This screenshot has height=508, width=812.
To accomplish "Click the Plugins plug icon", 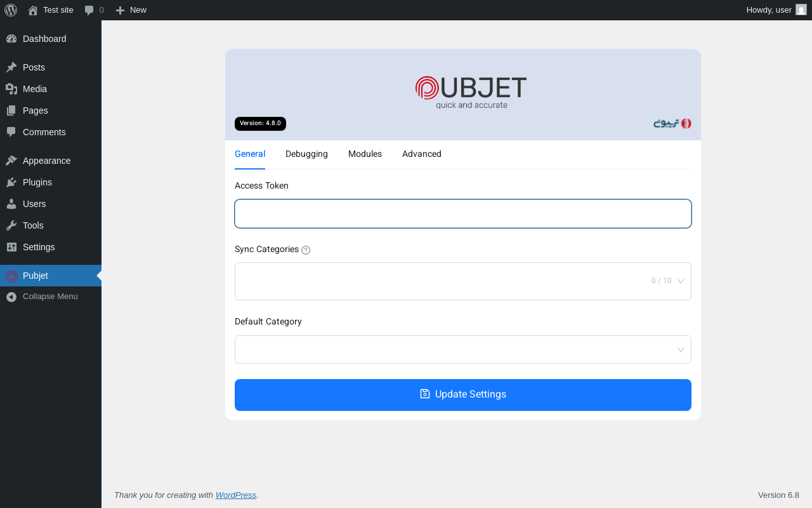I will pos(11,182).
